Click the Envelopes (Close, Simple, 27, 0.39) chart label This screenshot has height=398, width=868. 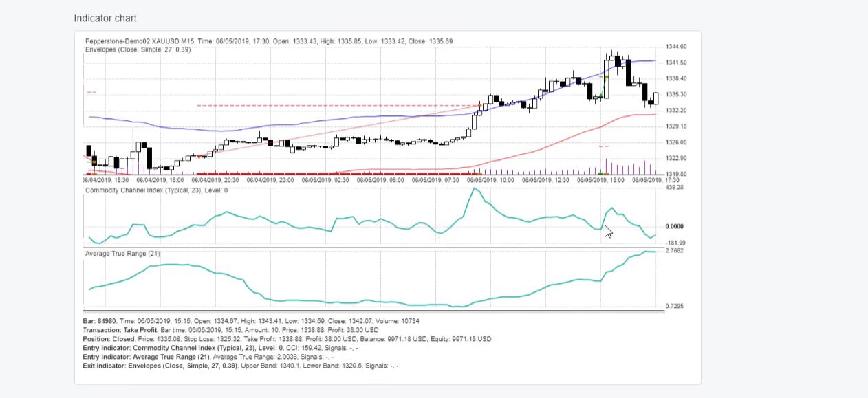[x=138, y=49]
